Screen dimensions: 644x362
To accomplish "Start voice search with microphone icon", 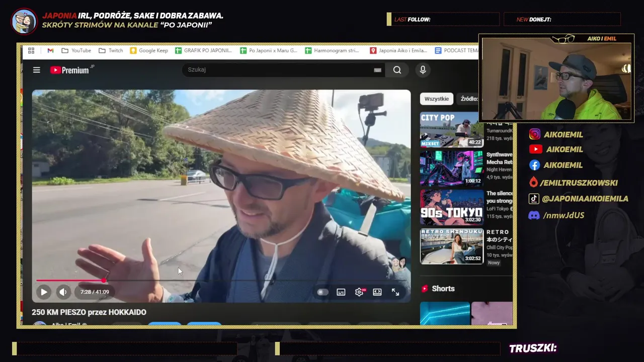I will point(423,70).
